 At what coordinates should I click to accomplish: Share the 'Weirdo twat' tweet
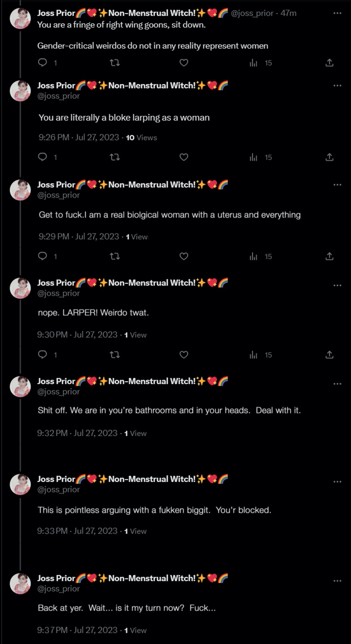pos(329,355)
